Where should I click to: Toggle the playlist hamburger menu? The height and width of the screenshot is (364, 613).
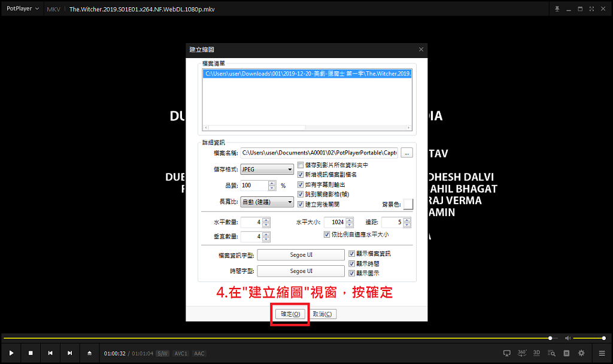[602, 353]
